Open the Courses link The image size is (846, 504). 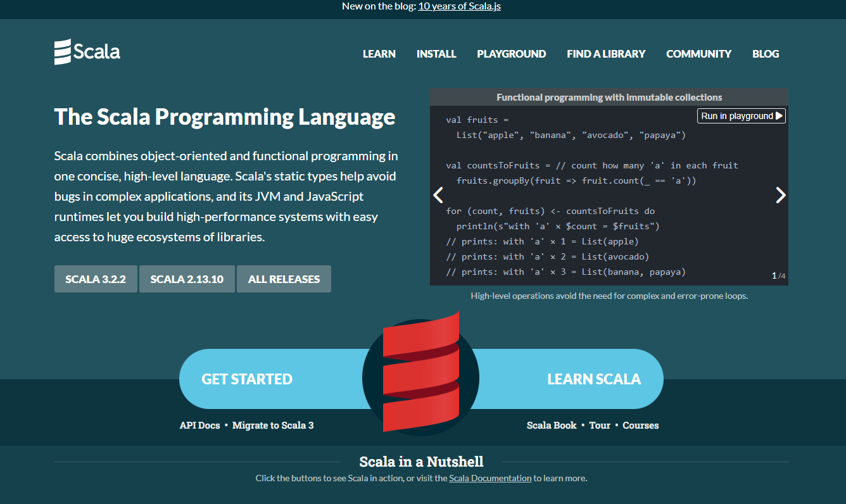coord(641,425)
